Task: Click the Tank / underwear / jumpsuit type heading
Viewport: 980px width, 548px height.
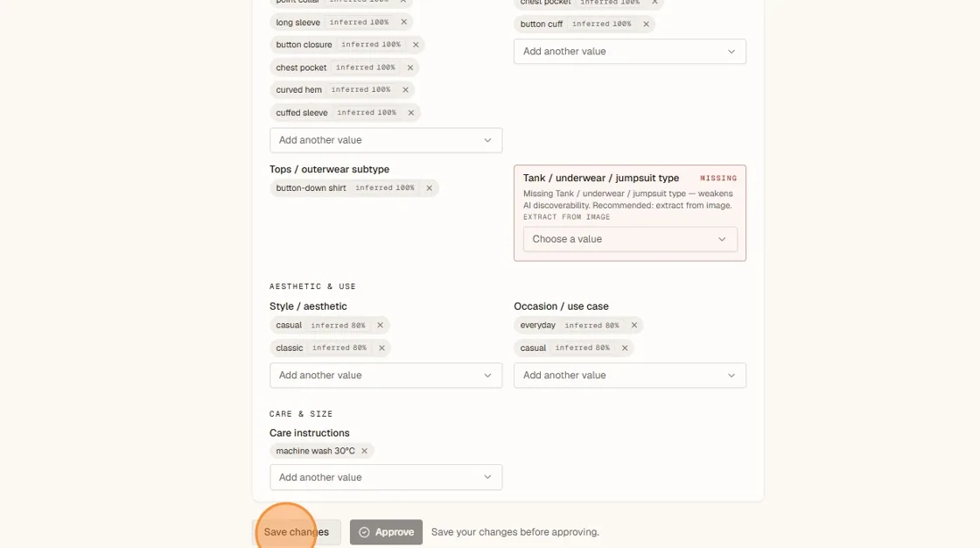Action: pyautogui.click(x=600, y=178)
